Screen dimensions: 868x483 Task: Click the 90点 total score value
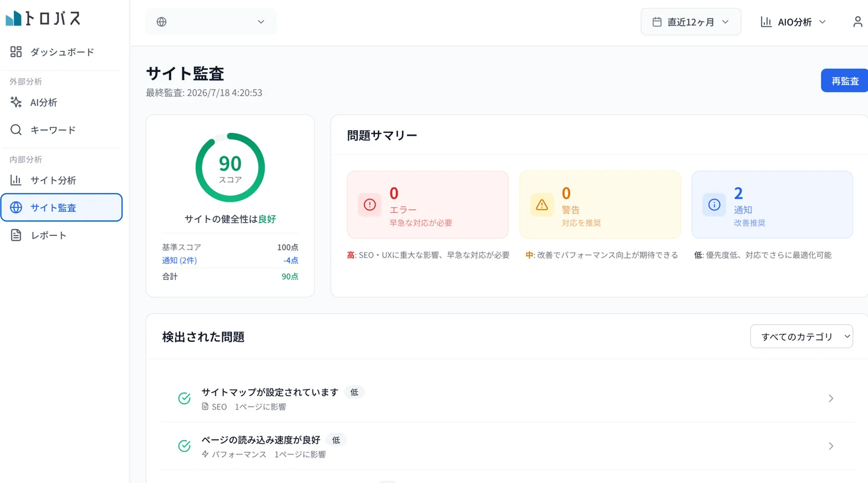(x=290, y=276)
